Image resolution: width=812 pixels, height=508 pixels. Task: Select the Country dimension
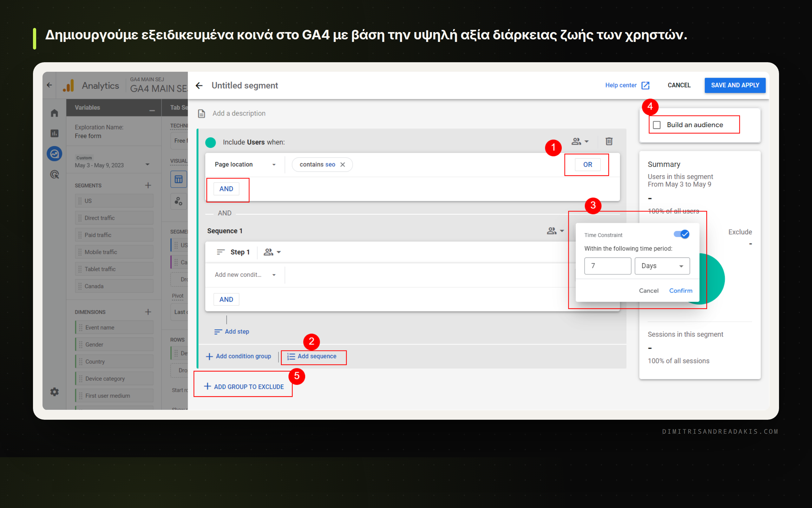114,362
